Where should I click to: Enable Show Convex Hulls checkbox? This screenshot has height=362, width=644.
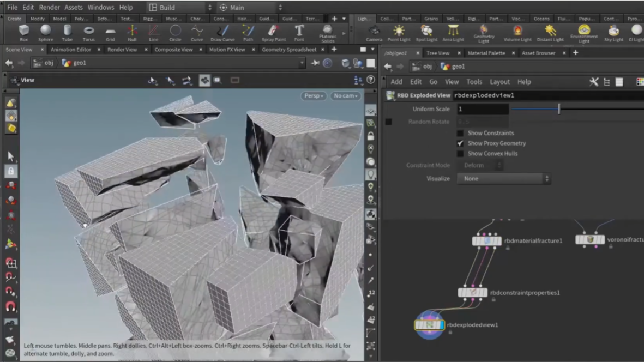pyautogui.click(x=460, y=154)
